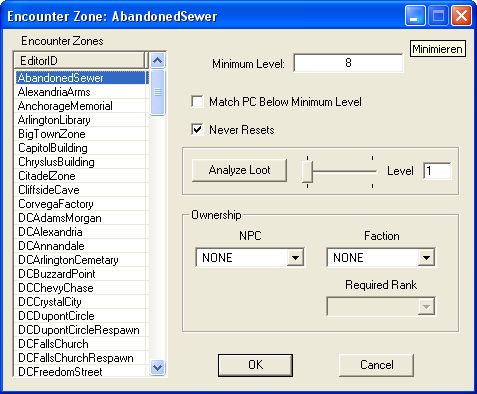Select the CapitolBuilding zone

click(x=81, y=148)
